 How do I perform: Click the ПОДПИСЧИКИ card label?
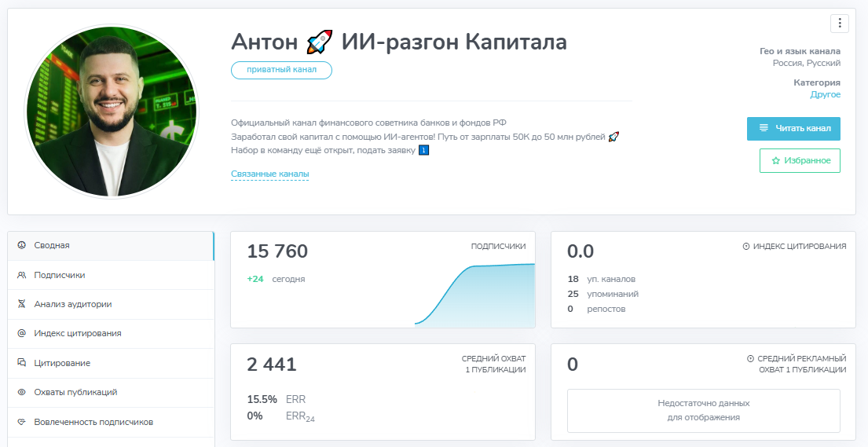click(498, 247)
